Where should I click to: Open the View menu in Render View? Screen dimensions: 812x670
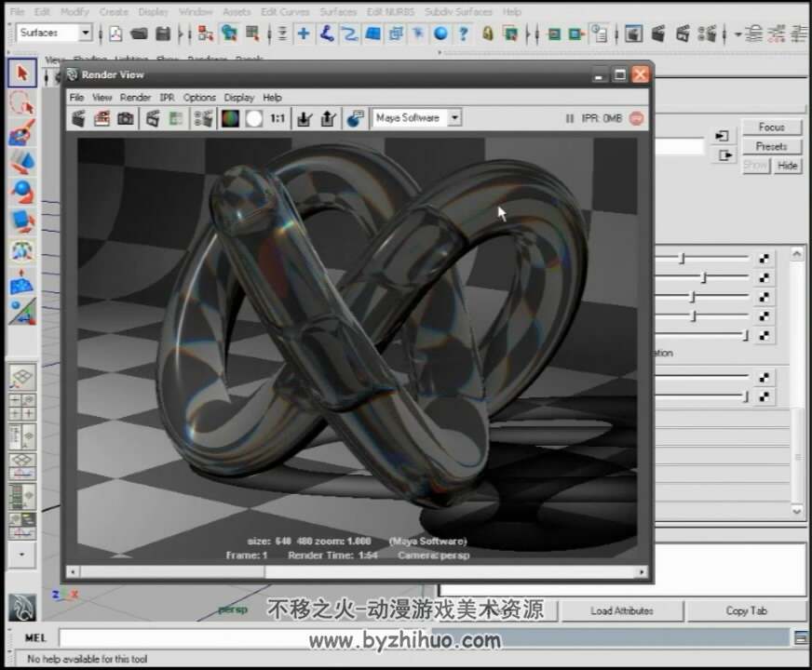click(102, 98)
